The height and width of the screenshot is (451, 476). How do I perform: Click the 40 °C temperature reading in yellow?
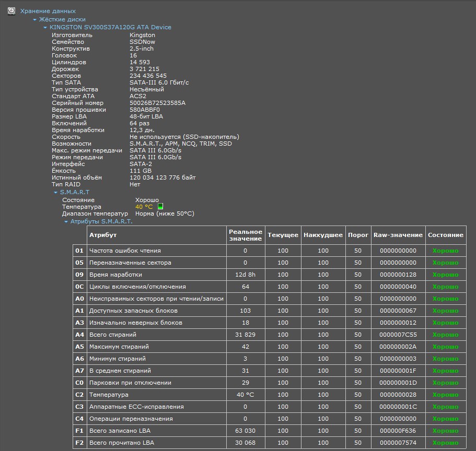point(144,207)
